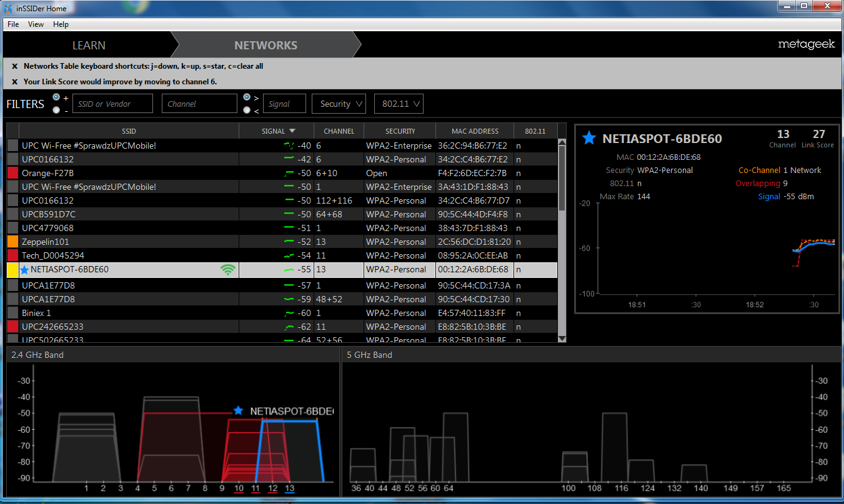Select the Tech_D0045294 network row
844x504 pixels.
click(x=281, y=255)
